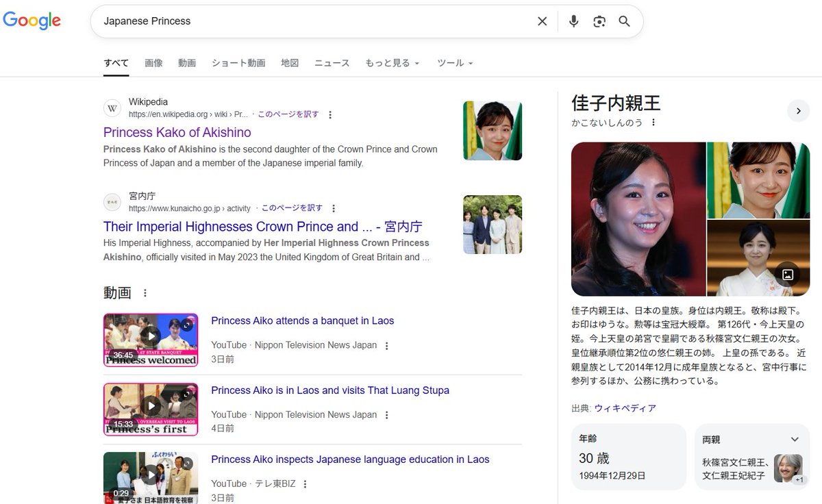This screenshot has width=822, height=504.
Task: Play the 0:29 language education video thumbnail
Action: [151, 478]
